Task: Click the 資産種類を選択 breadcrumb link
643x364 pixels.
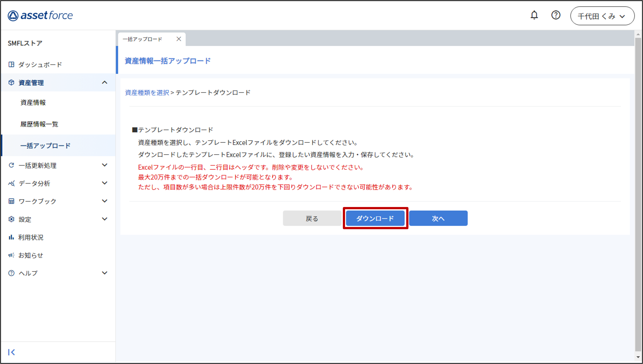Action: tap(147, 93)
